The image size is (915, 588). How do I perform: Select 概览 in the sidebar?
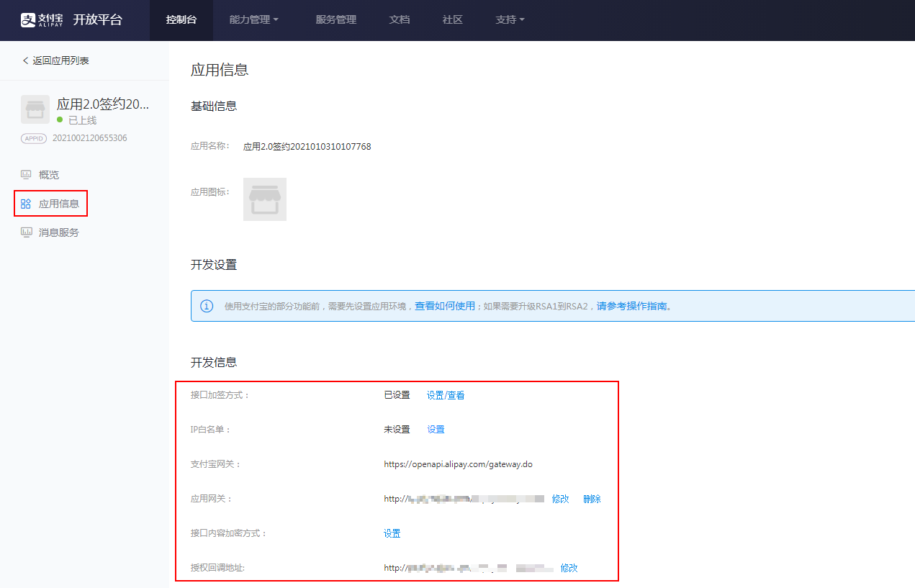click(49, 174)
